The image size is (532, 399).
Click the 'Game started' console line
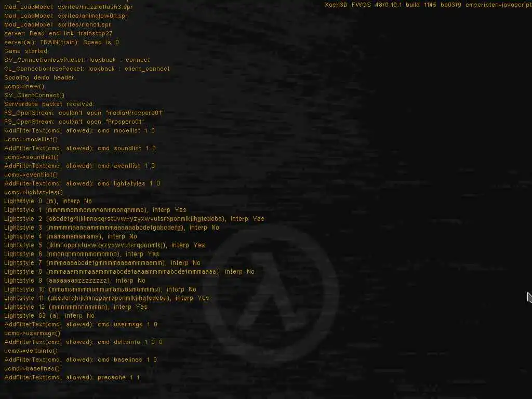26,51
